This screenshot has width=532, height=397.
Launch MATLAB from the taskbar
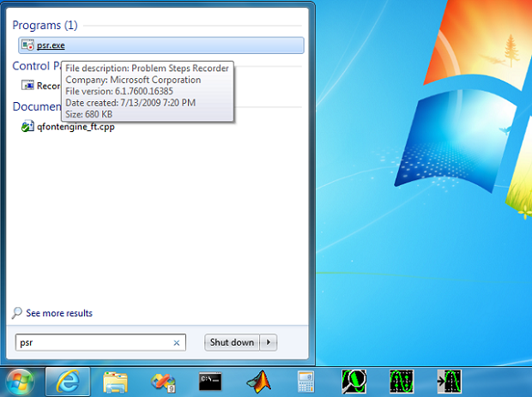258,382
